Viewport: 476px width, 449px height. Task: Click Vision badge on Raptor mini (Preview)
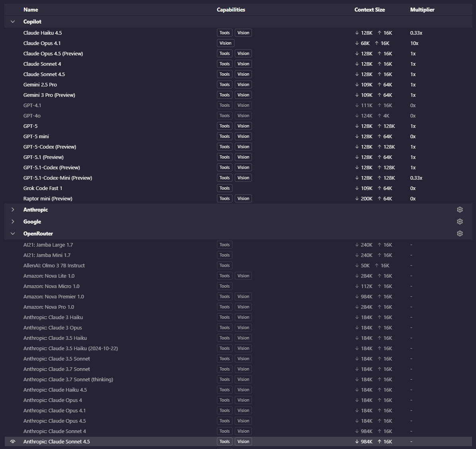coord(243,198)
